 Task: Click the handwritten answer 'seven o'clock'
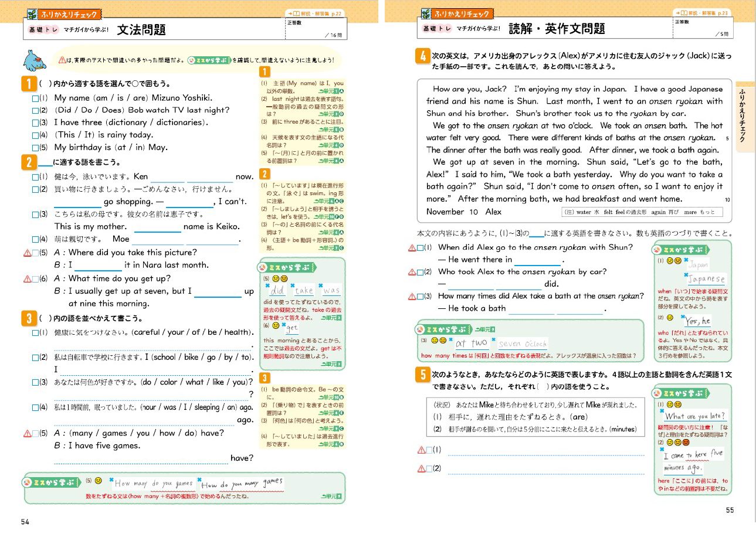click(x=523, y=343)
